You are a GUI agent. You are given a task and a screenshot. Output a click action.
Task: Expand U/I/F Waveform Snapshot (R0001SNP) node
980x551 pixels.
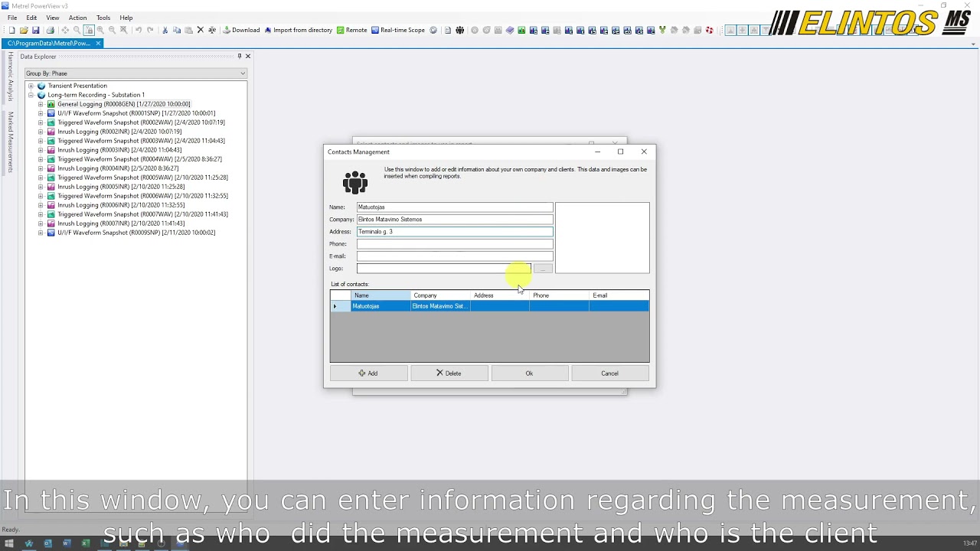click(41, 113)
